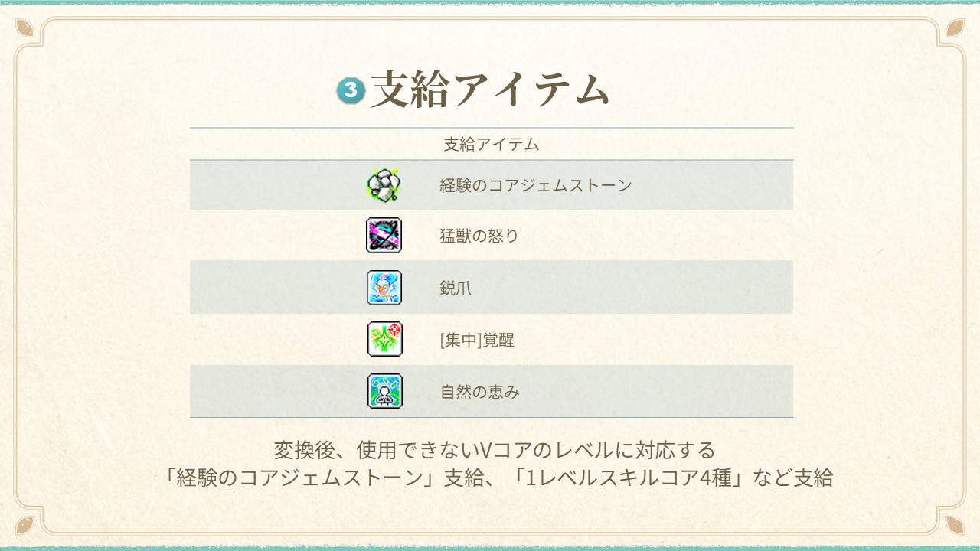Select the 猛獣の怒り skill icon
Viewport: 980px width, 551px height.
tap(384, 236)
